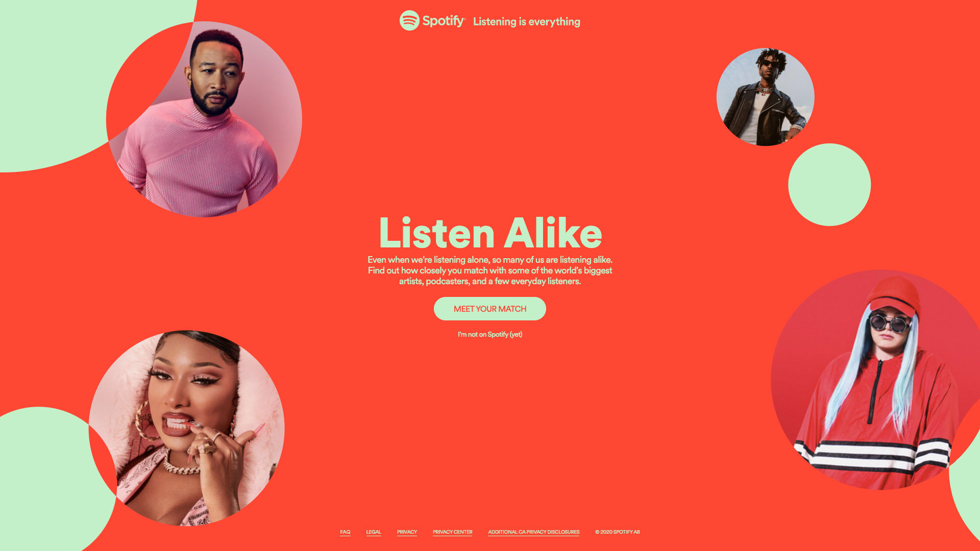The height and width of the screenshot is (551, 980).
Task: Select the photo of woman in pink fur hood
Action: 187,429
